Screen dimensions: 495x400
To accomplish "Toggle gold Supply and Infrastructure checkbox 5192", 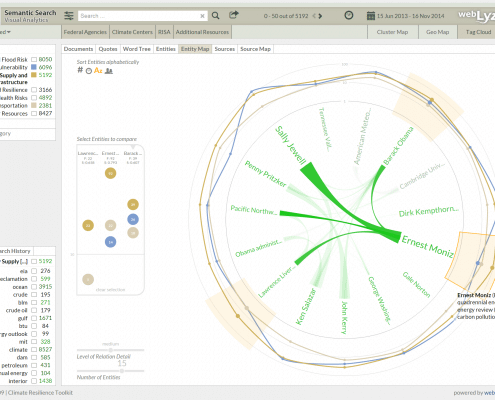I will pos(34,75).
